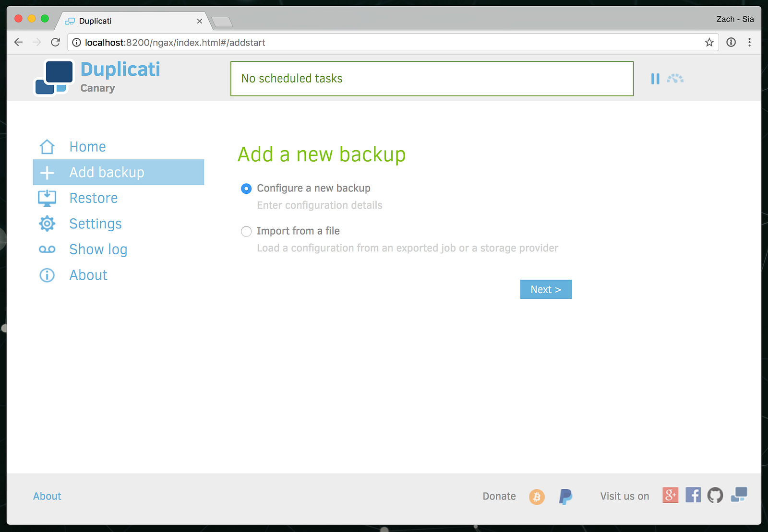Go back to the previous page
Viewport: 768px width, 532px height.
(19, 42)
